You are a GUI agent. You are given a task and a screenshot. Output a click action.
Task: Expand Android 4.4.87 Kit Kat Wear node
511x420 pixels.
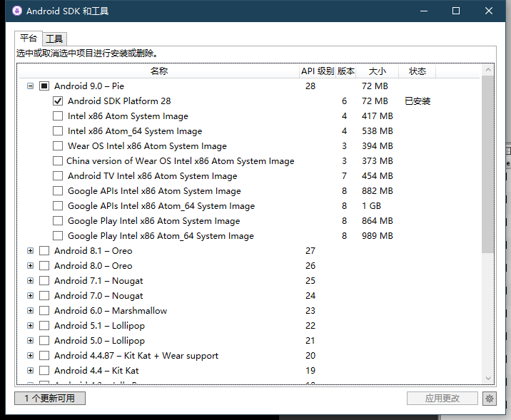click(x=30, y=356)
